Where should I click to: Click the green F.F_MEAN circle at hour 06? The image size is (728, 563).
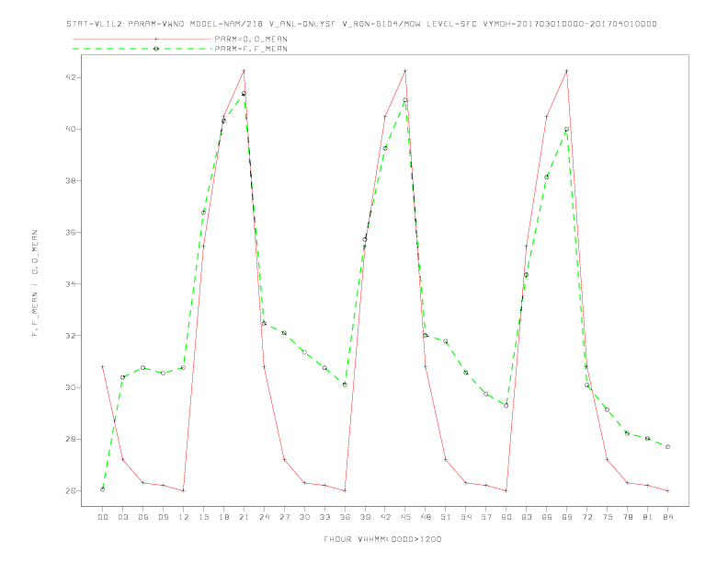tap(143, 367)
